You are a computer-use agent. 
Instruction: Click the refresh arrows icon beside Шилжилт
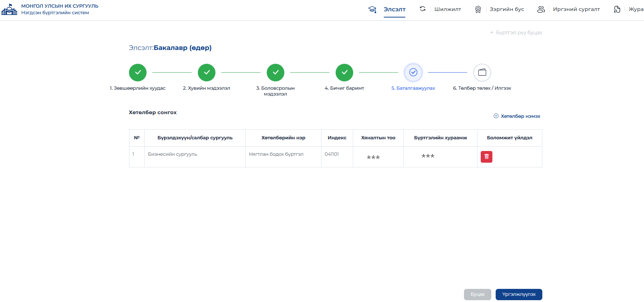[423, 9]
